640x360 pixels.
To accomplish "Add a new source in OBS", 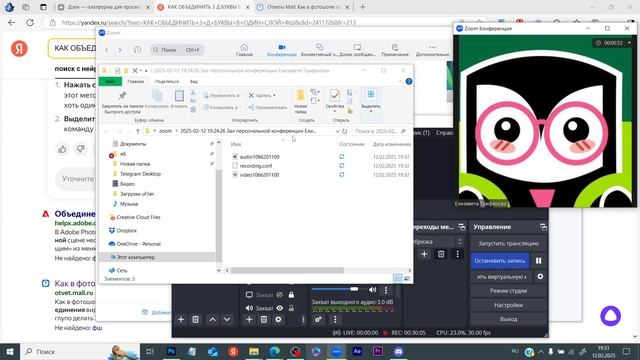I will click(249, 320).
